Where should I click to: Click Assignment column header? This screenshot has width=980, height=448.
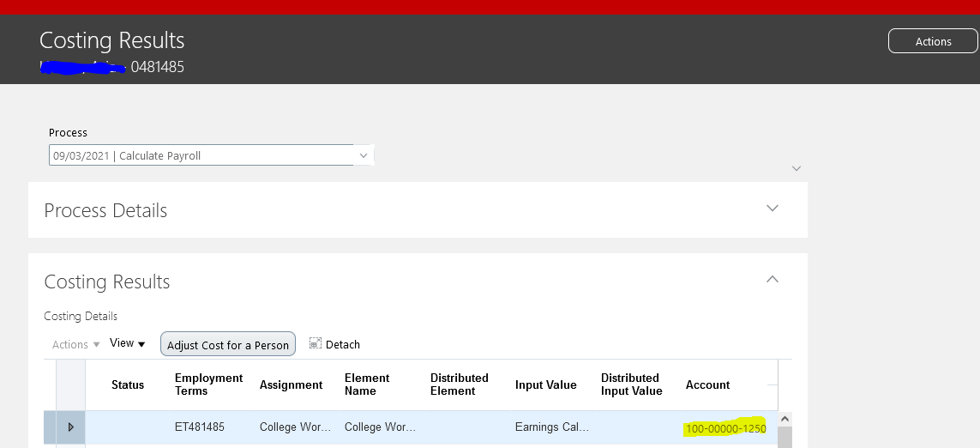point(291,384)
